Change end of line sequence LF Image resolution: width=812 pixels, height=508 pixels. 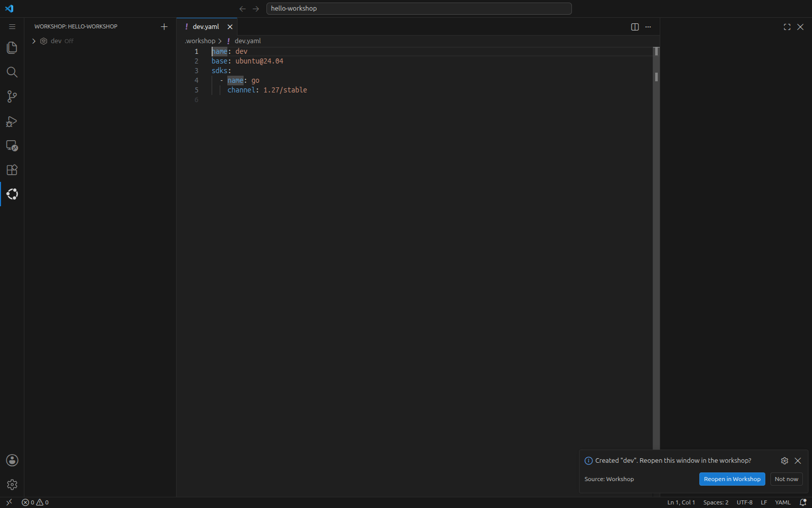coord(764,502)
